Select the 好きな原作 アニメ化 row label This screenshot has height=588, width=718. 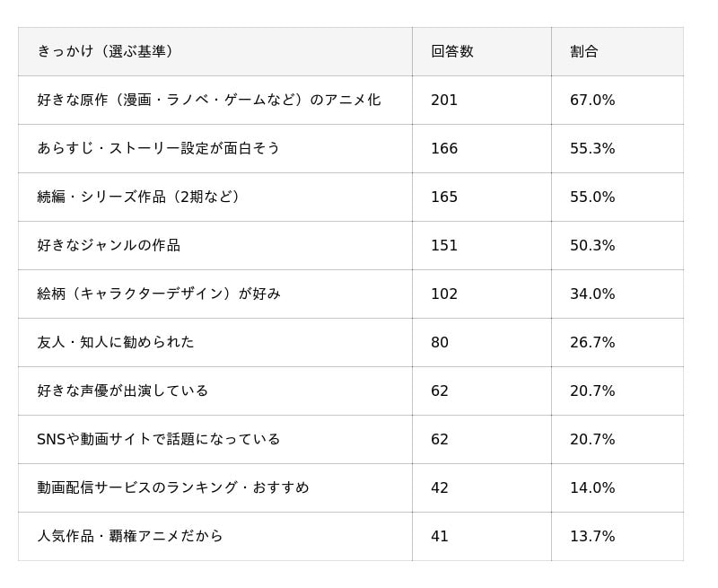click(209, 100)
